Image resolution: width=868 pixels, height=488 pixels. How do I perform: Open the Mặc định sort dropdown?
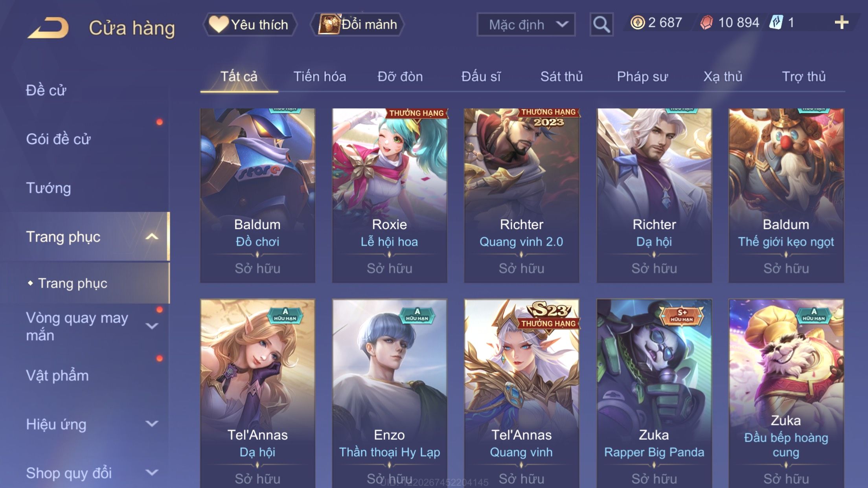[526, 24]
